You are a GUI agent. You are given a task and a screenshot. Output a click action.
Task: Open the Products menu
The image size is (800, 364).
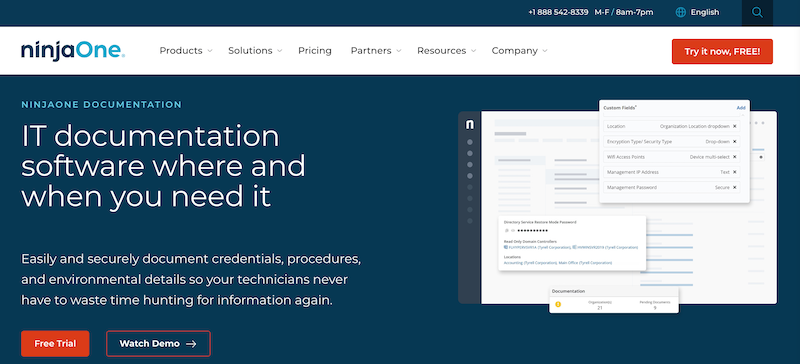(x=181, y=51)
